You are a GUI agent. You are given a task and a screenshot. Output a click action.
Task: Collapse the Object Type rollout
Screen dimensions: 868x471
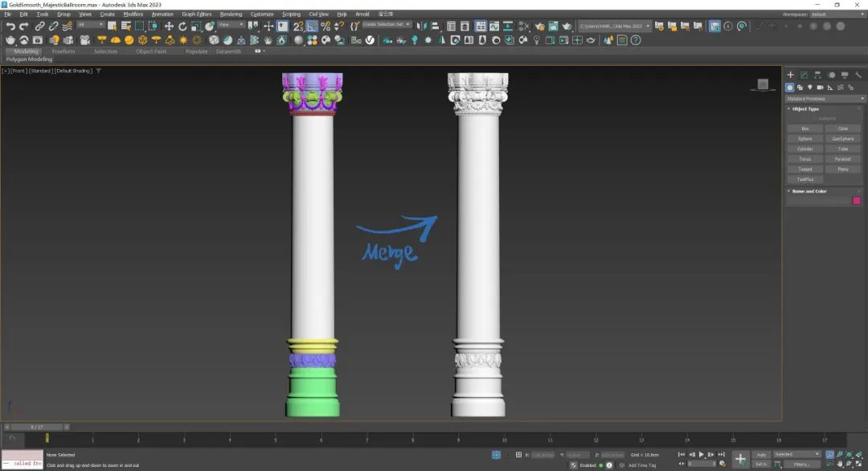click(x=805, y=109)
